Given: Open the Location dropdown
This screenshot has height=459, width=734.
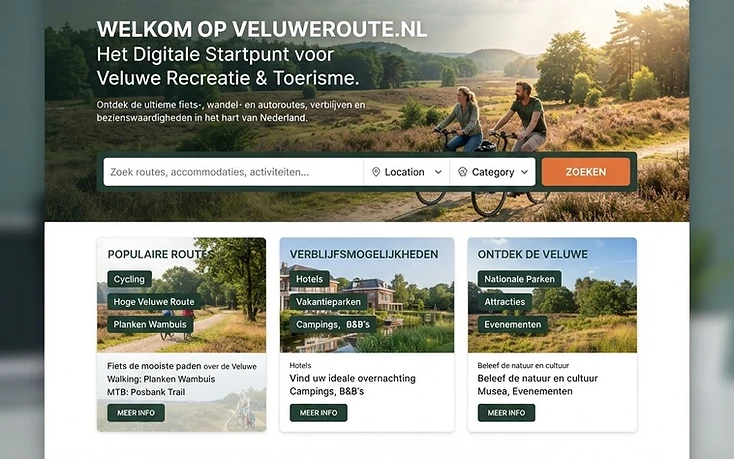Looking at the screenshot, I should (x=406, y=172).
